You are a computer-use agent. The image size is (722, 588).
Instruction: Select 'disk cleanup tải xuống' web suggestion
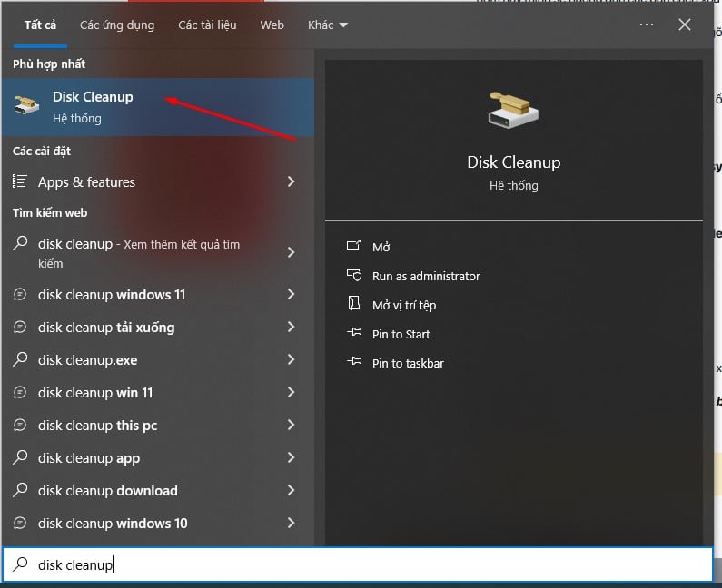click(x=106, y=328)
